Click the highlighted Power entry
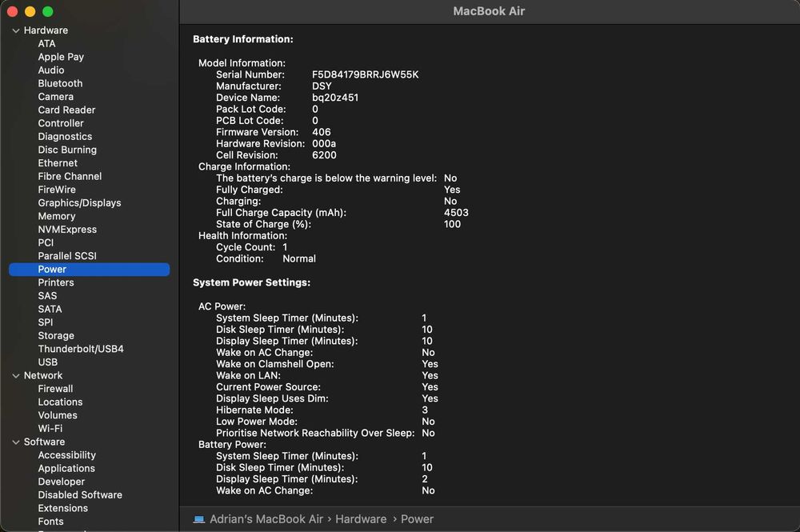The height and width of the screenshot is (532, 800). tap(89, 270)
